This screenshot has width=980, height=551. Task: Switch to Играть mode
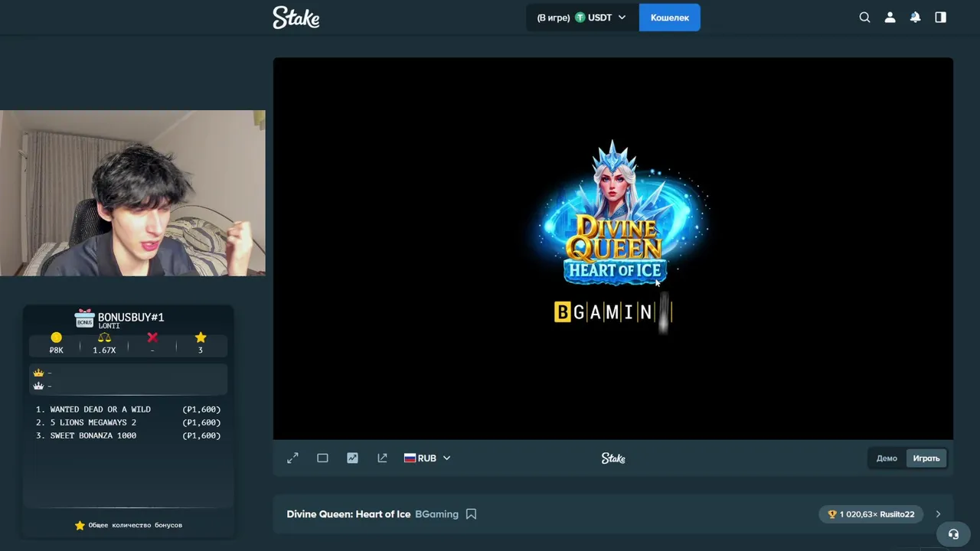[x=926, y=458]
